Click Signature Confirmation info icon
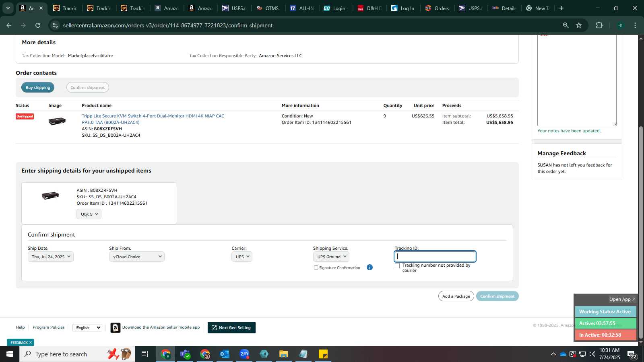 coord(369,267)
